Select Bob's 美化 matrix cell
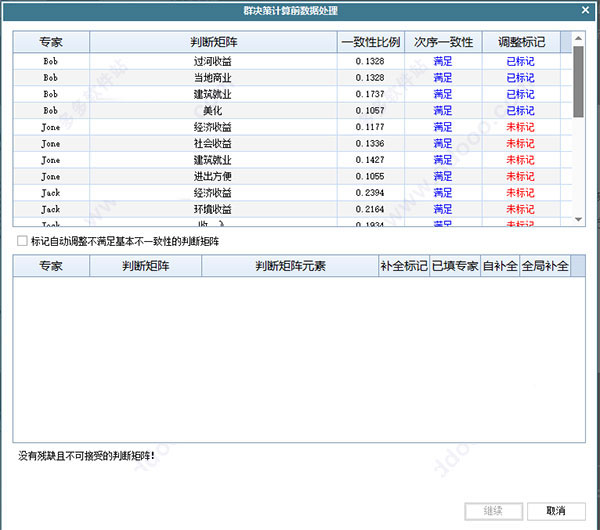The image size is (600, 530). coord(213,111)
